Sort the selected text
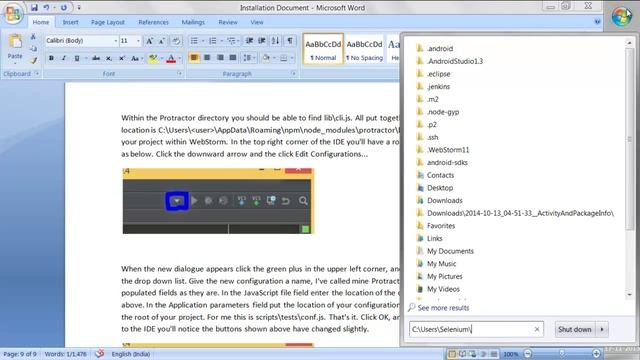640x360 pixels. pyautogui.click(x=276, y=41)
